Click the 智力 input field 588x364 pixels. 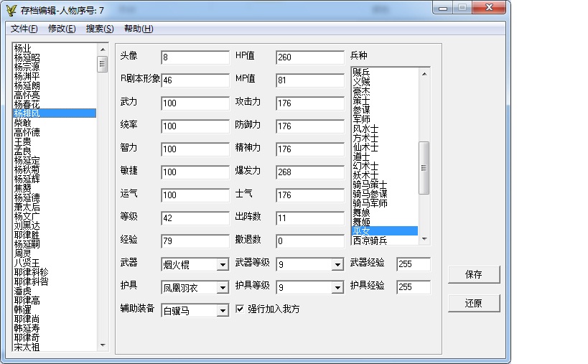click(x=195, y=149)
